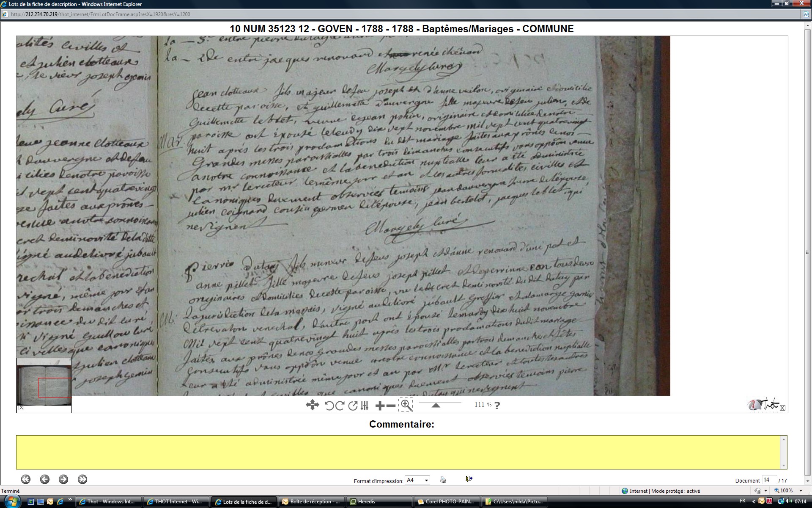Open image adjustment sliders icon
812x508 pixels.
pos(365,406)
